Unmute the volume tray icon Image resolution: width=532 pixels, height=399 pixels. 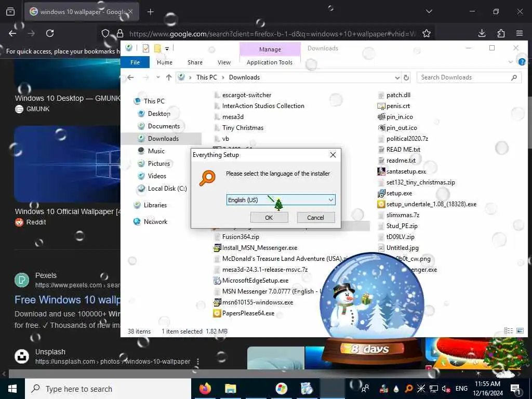(x=446, y=389)
